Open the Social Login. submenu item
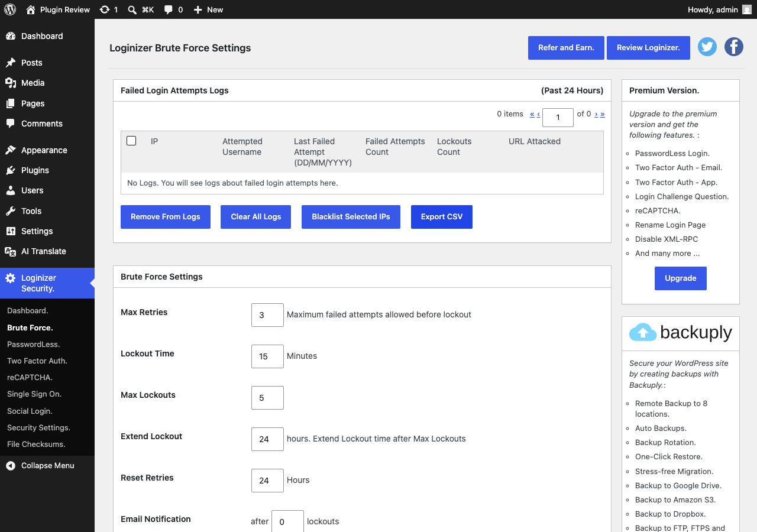This screenshot has width=757, height=532. pyautogui.click(x=47, y=411)
